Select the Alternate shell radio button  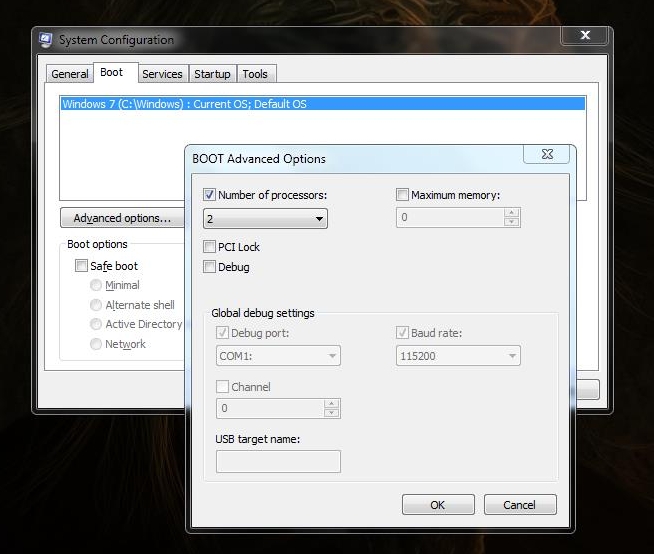96,305
